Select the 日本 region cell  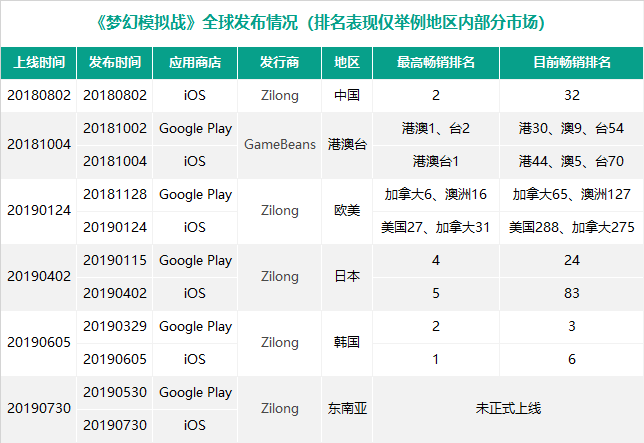[x=347, y=277]
